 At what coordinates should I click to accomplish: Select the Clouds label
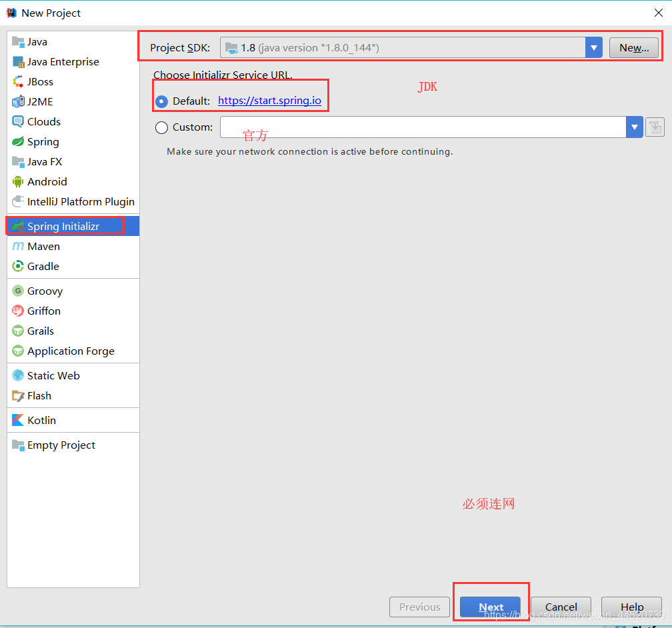pos(44,122)
